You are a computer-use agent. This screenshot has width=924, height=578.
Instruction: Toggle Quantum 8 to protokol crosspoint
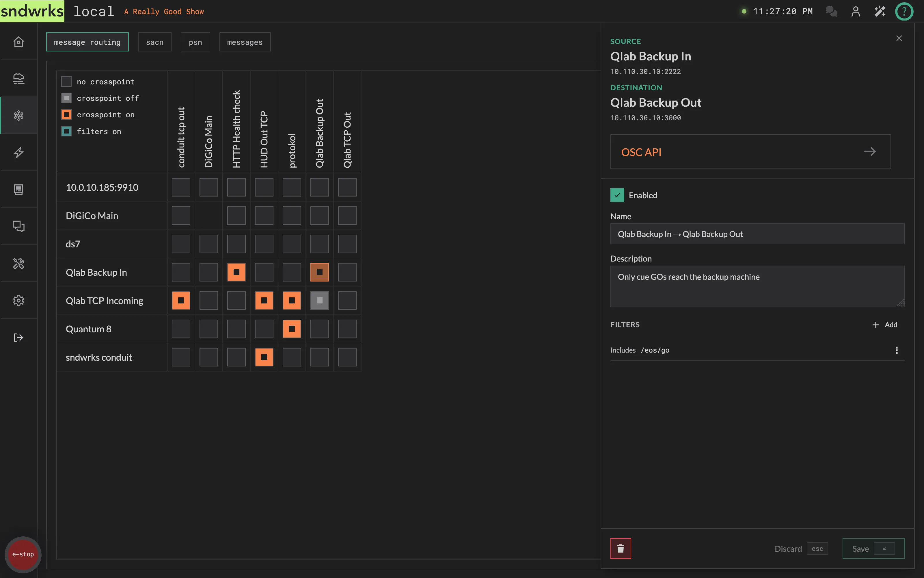pyautogui.click(x=292, y=329)
